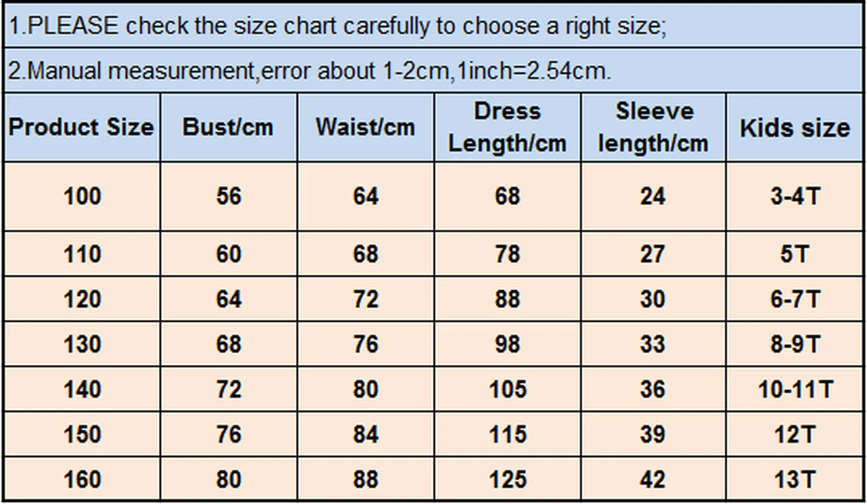Click the Product Size column header
Image resolution: width=867 pixels, height=504 pixels.
tap(82, 127)
